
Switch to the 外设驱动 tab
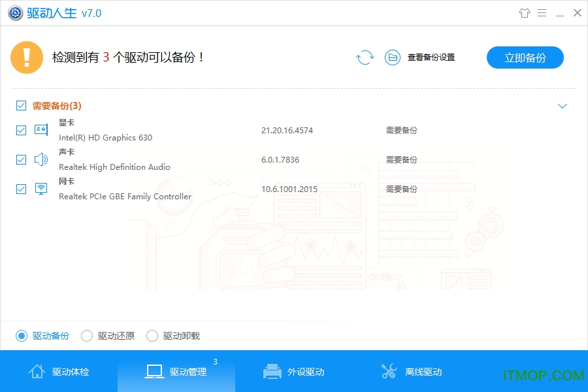click(294, 371)
